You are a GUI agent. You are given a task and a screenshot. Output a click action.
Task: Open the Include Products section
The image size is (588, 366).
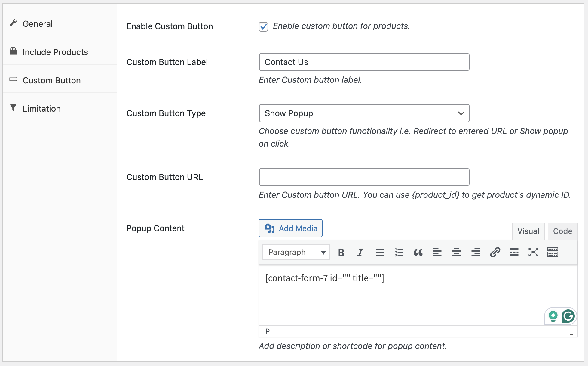pos(55,52)
